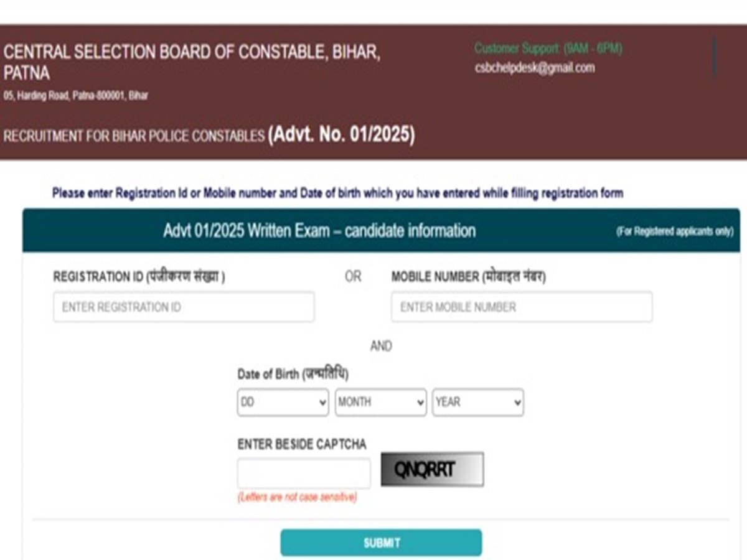The height and width of the screenshot is (560, 747).
Task: Click the Central Selection Board of Constable title
Action: pyautogui.click(x=192, y=62)
